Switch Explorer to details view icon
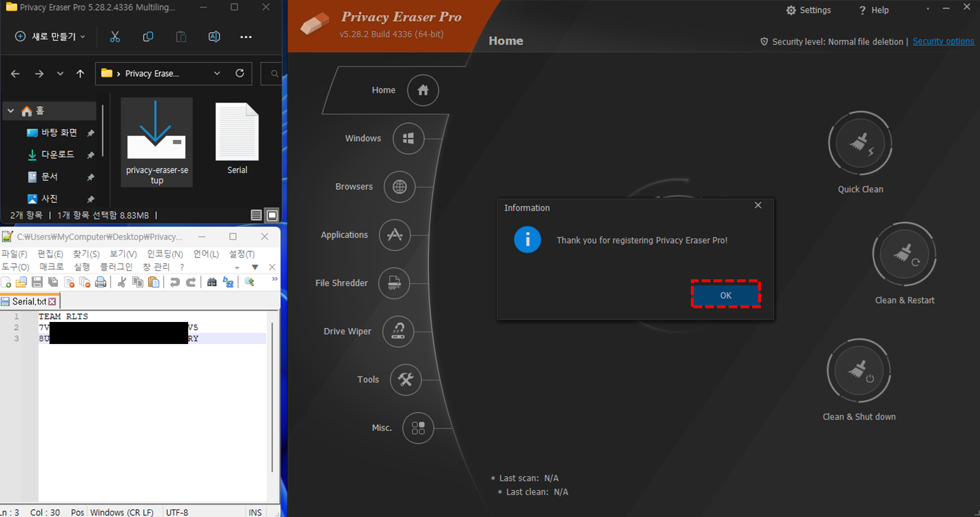The width and height of the screenshot is (980, 517). point(256,215)
